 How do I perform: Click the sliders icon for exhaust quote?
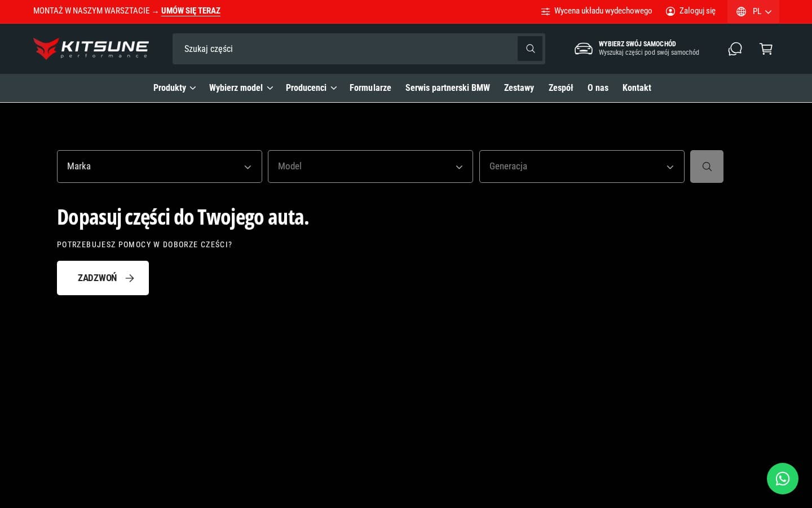[545, 11]
